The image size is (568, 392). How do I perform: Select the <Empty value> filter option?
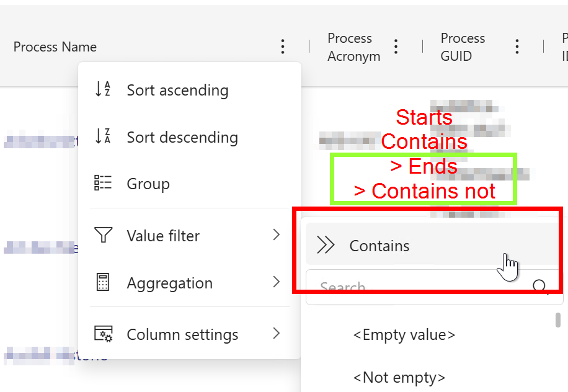[x=404, y=335]
